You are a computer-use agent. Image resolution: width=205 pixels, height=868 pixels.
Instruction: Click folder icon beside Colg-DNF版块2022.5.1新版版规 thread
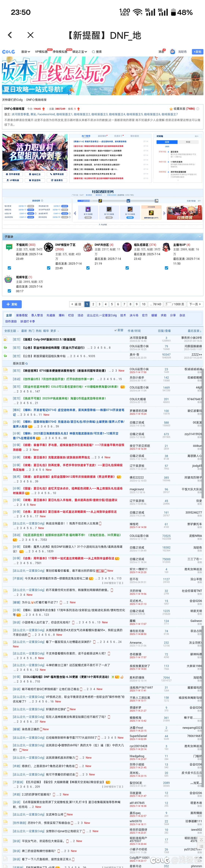(5, 339)
